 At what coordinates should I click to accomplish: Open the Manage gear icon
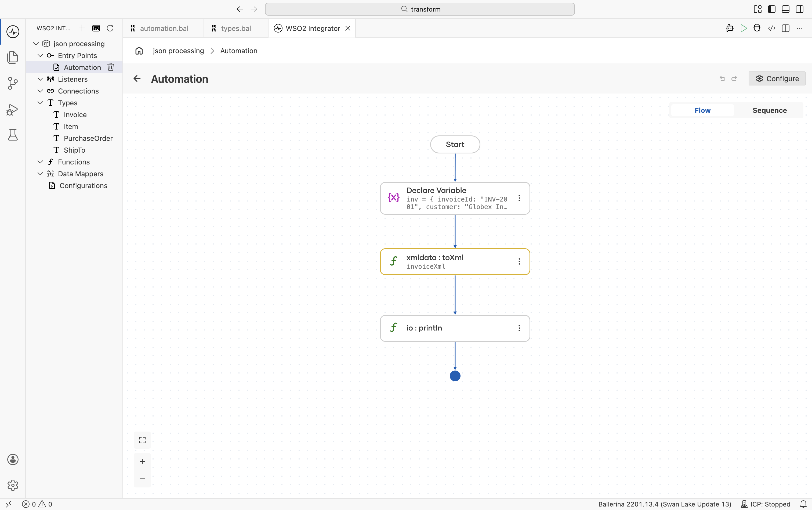[x=13, y=485]
